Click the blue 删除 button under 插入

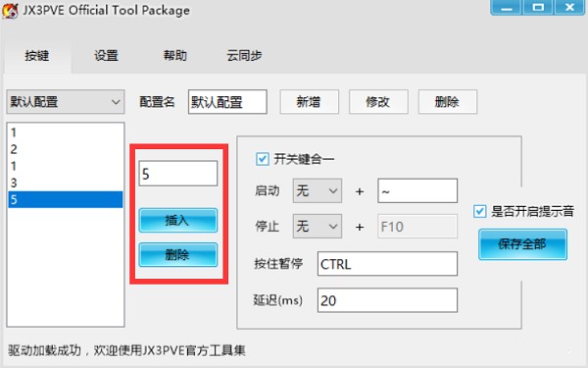coord(178,255)
